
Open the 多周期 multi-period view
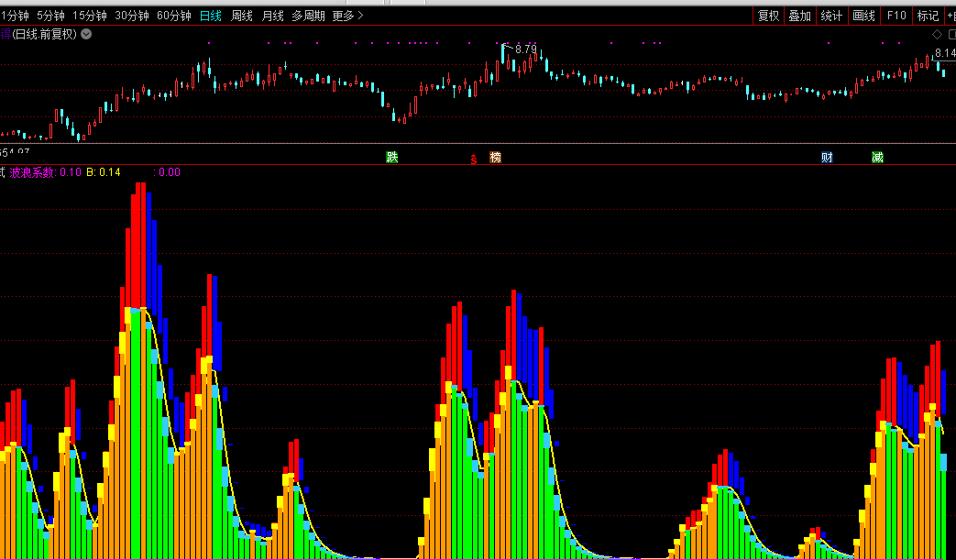tap(309, 16)
